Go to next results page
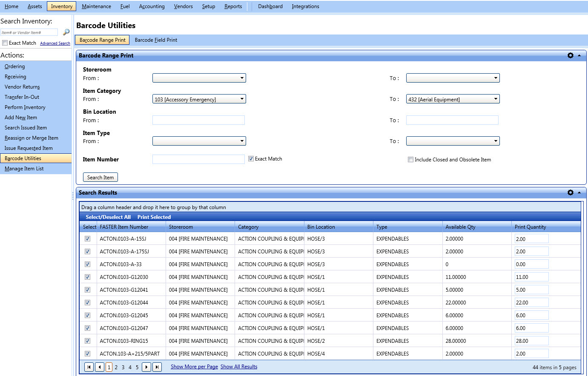 (146, 367)
